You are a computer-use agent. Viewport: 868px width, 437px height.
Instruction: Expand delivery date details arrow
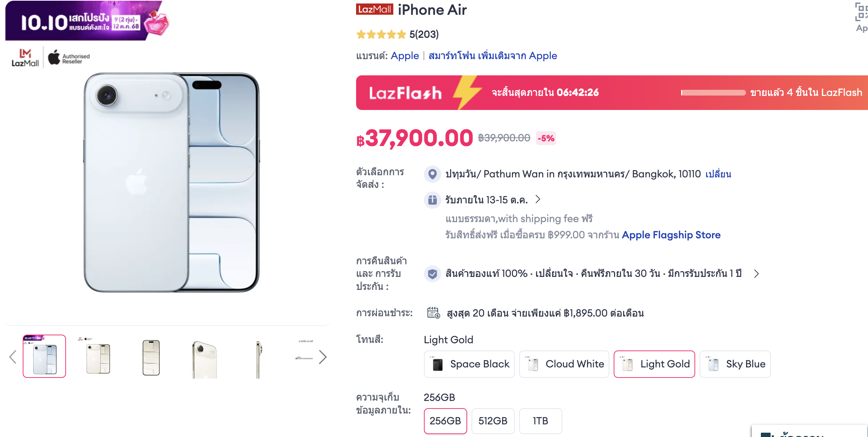click(x=538, y=199)
